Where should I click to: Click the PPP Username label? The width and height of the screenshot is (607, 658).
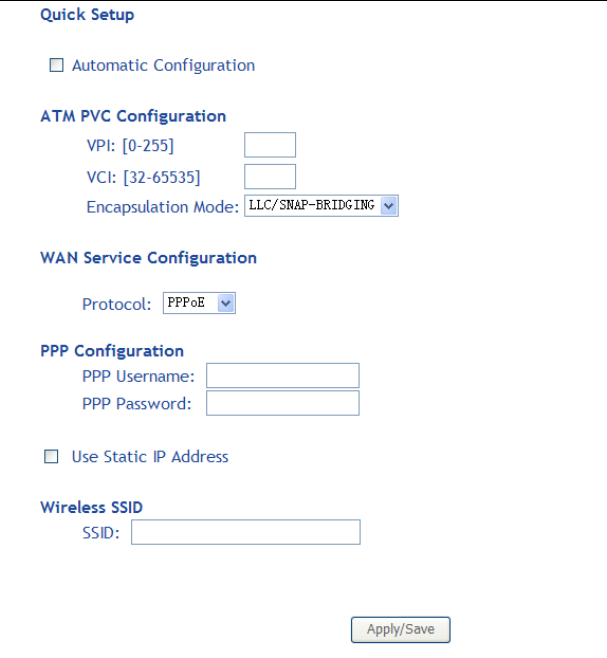pos(138,377)
